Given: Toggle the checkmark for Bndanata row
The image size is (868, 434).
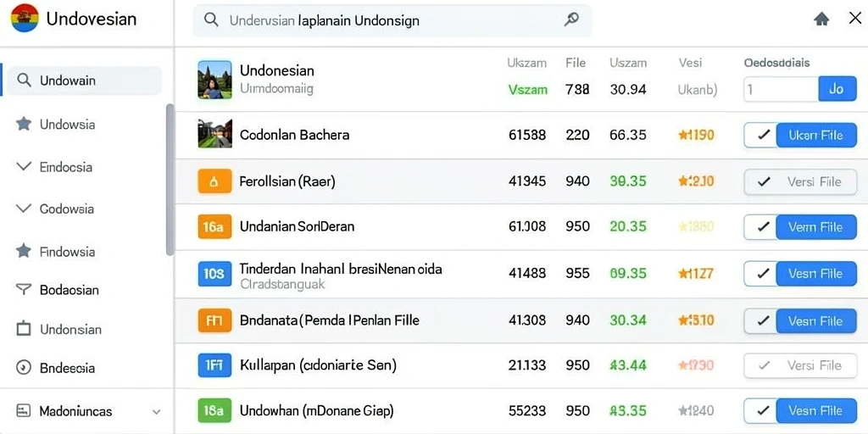Looking at the screenshot, I should (x=764, y=321).
